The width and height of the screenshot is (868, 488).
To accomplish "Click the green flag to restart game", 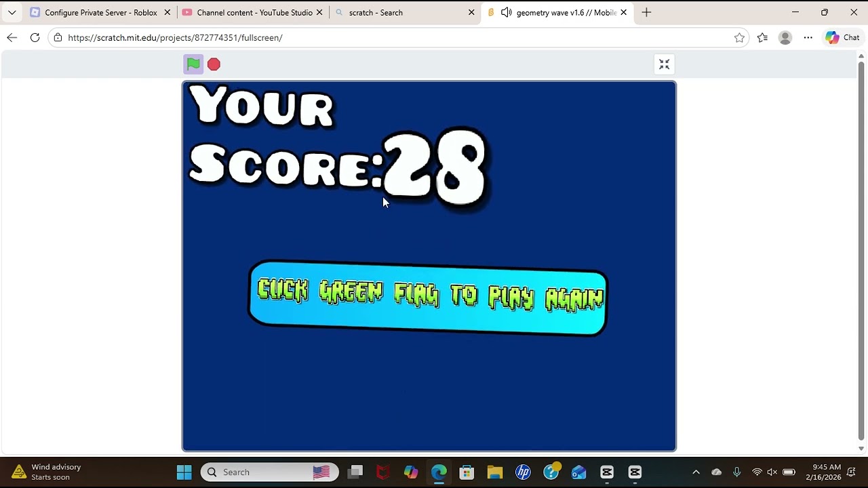I will coord(193,64).
